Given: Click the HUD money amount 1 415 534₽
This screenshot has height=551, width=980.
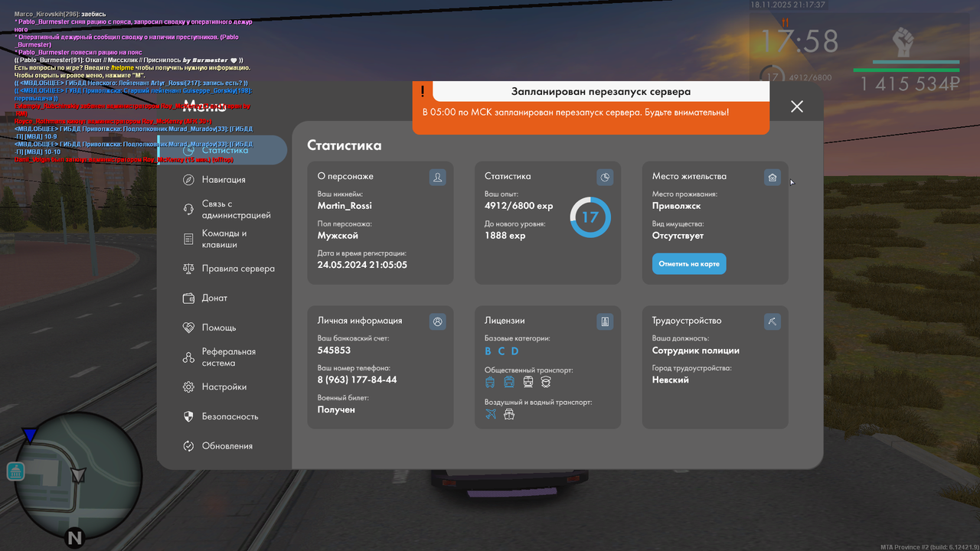Looking at the screenshot, I should coord(910,85).
